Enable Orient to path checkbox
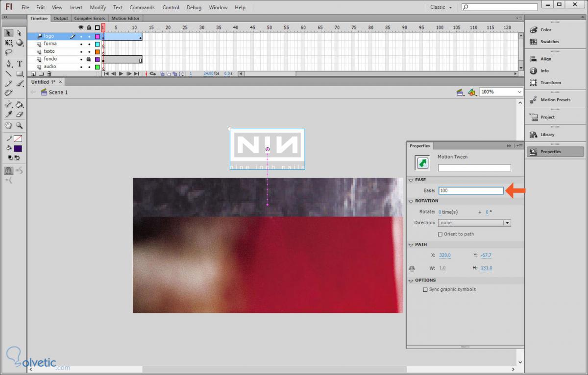Image resolution: width=588 pixels, height=375 pixels. pyautogui.click(x=440, y=234)
